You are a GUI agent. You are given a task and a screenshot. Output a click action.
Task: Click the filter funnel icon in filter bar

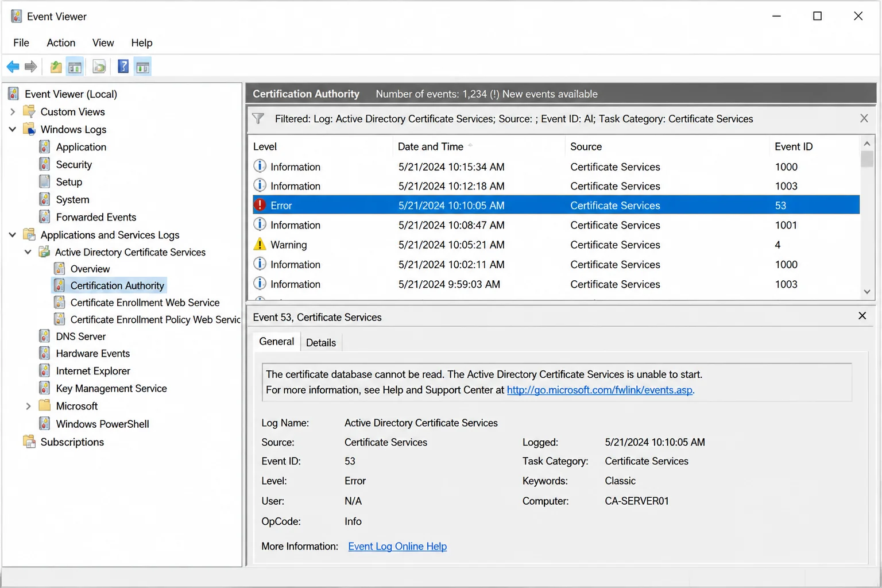pos(258,119)
